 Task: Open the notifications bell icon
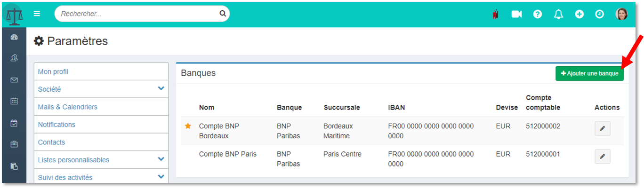(x=558, y=14)
